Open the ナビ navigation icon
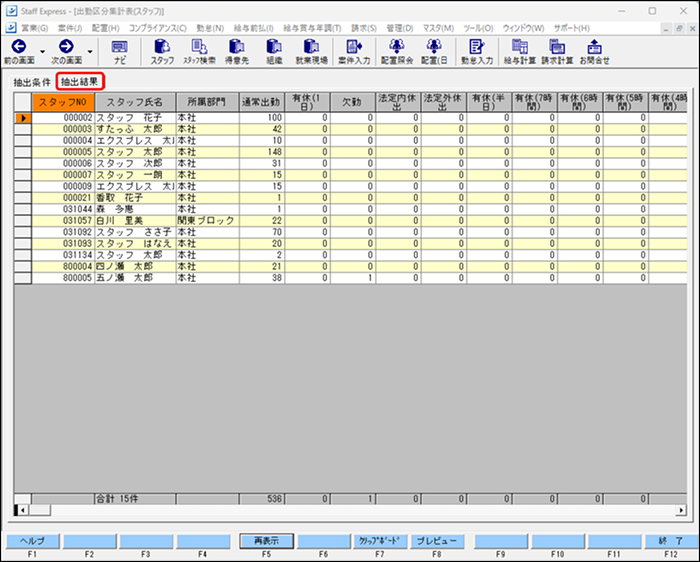The width and height of the screenshot is (700, 562). point(119,46)
